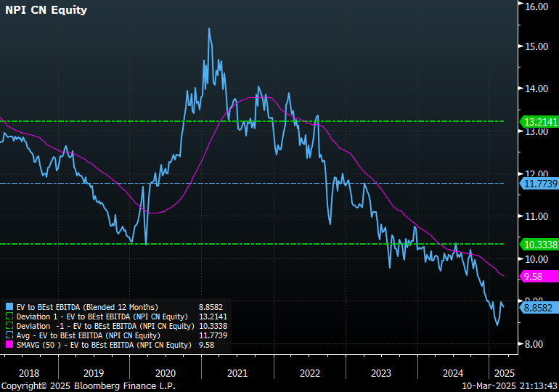Viewport: 559px width, 392px height.
Task: Select the Deviation -1 - EV to BEst EBITDA legend label
Action: pos(105,326)
